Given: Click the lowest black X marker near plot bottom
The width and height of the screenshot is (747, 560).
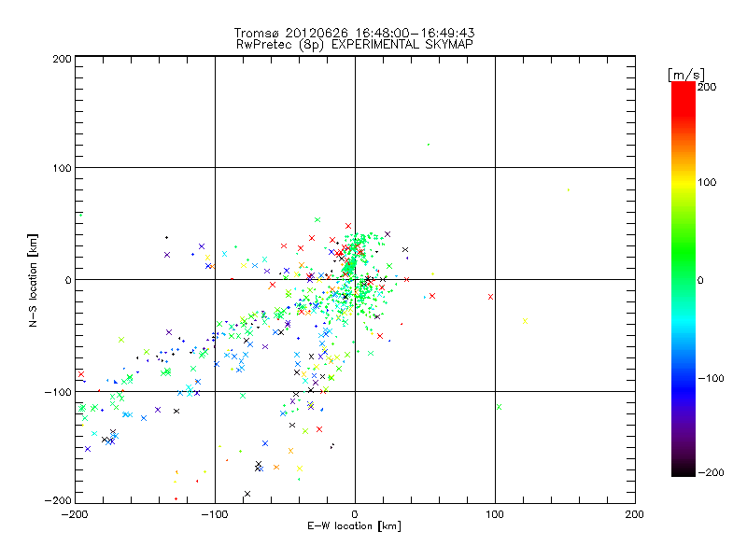Looking at the screenshot, I should (x=247, y=494).
